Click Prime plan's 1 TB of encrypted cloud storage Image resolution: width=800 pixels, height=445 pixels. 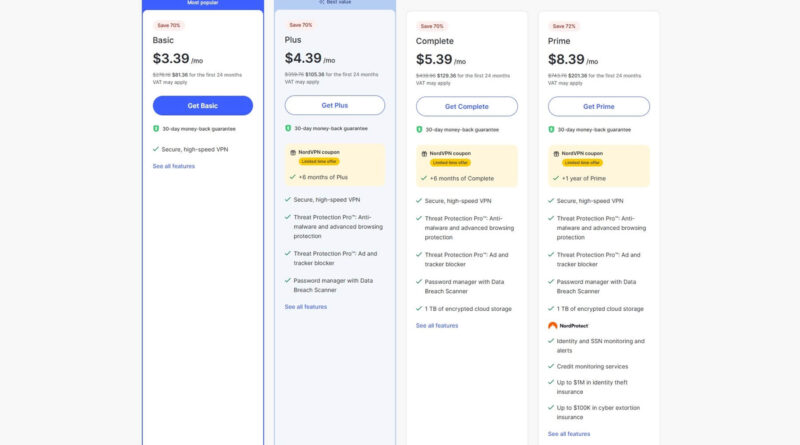coord(600,309)
